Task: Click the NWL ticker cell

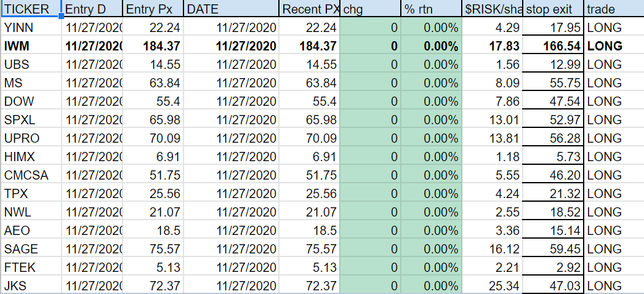Action: tap(31, 212)
